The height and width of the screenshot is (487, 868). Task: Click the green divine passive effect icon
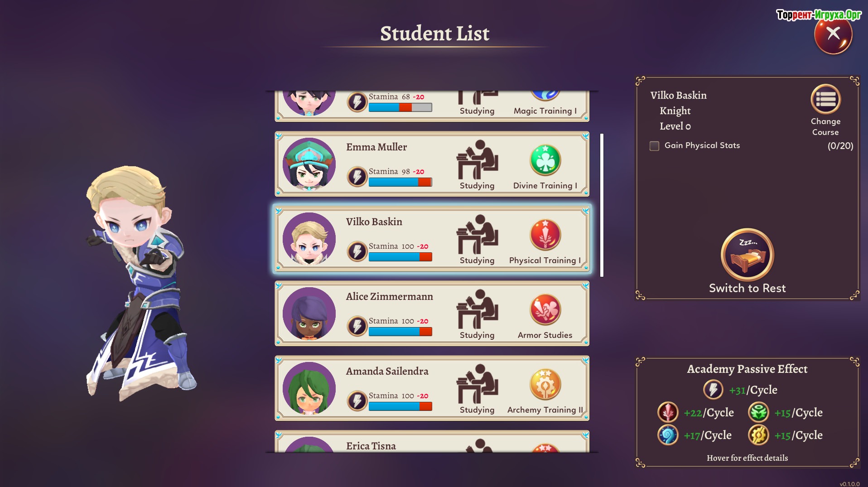[758, 412]
